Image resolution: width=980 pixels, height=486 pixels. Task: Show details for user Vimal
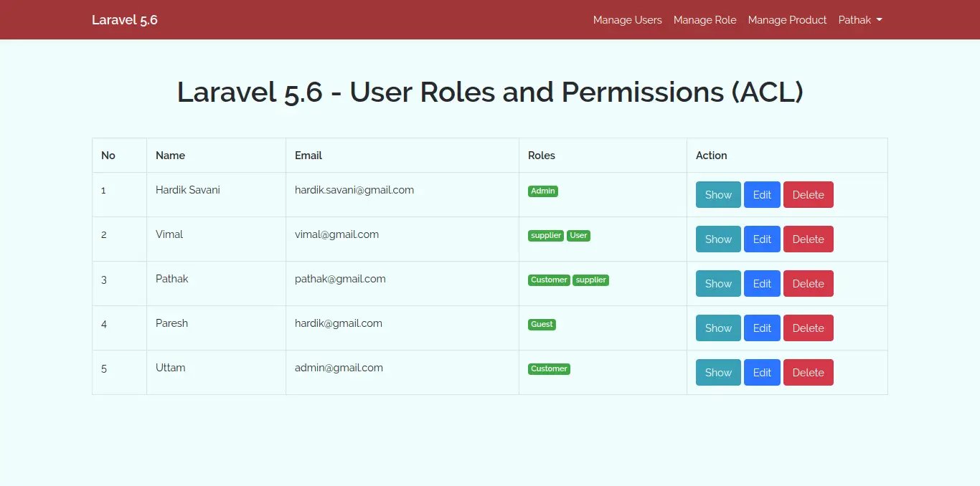tap(717, 239)
